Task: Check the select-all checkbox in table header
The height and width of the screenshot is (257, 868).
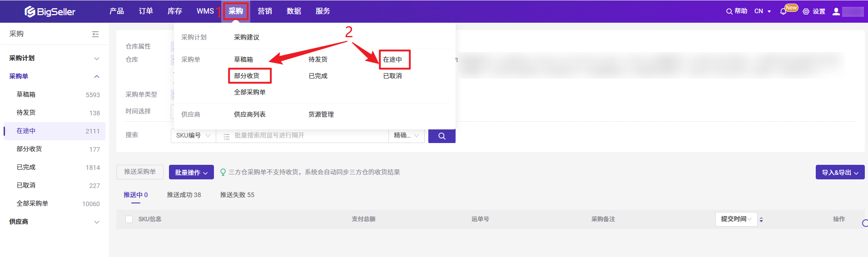Action: click(129, 219)
